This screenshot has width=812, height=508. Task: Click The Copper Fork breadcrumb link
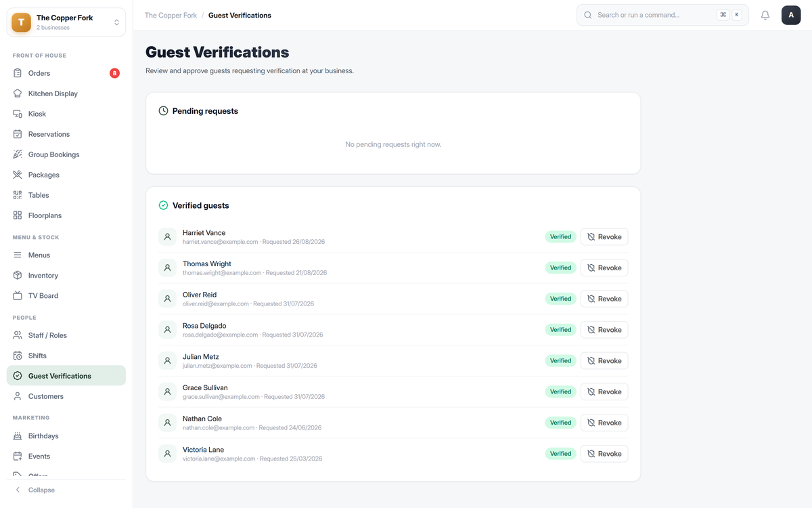point(171,15)
